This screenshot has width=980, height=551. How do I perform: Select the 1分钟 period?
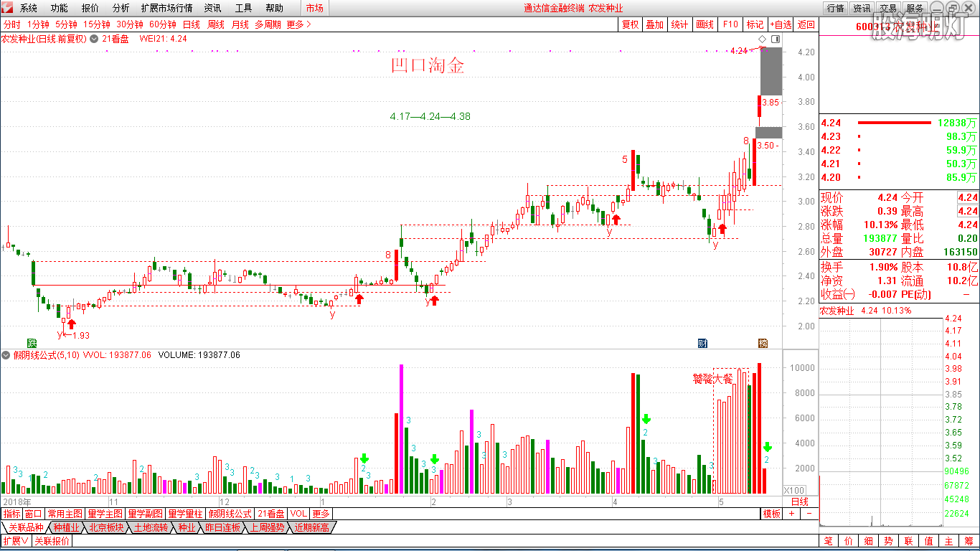click(x=39, y=24)
